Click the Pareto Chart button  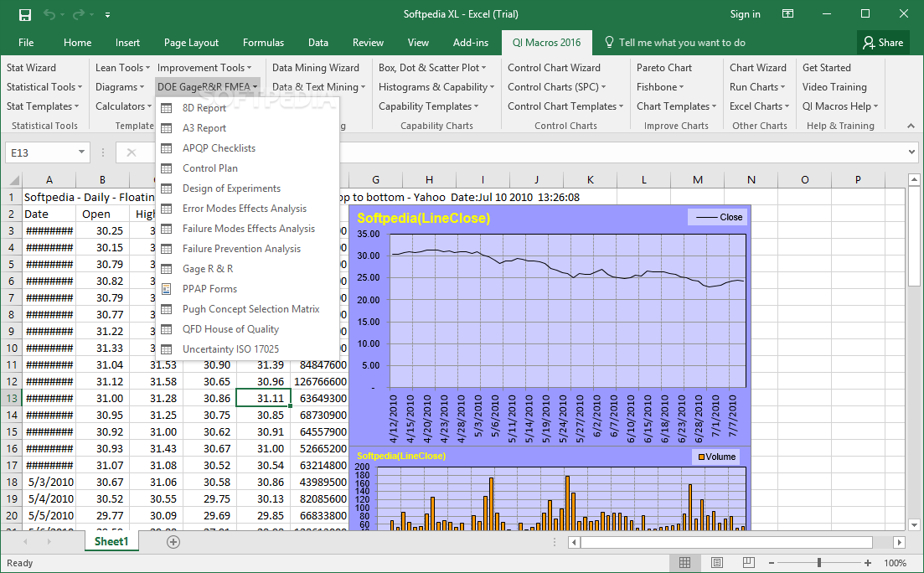[664, 68]
